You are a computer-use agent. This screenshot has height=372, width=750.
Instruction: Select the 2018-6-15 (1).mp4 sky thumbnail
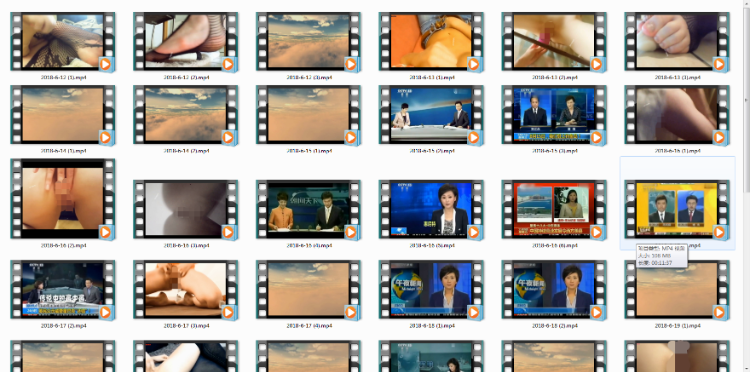coord(308,115)
